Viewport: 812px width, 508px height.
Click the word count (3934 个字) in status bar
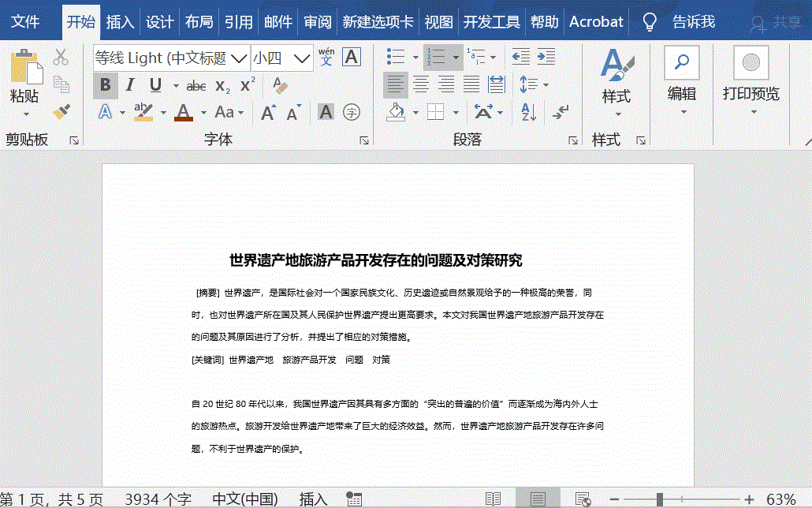[x=158, y=499]
